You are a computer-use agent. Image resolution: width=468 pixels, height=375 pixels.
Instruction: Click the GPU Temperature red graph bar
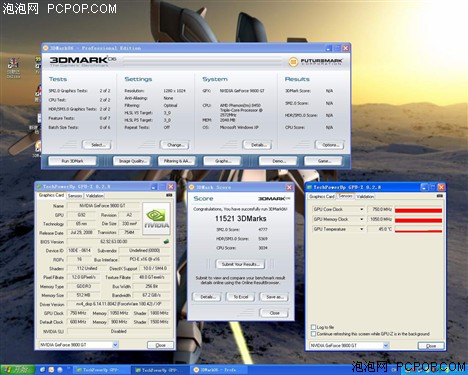418,230
